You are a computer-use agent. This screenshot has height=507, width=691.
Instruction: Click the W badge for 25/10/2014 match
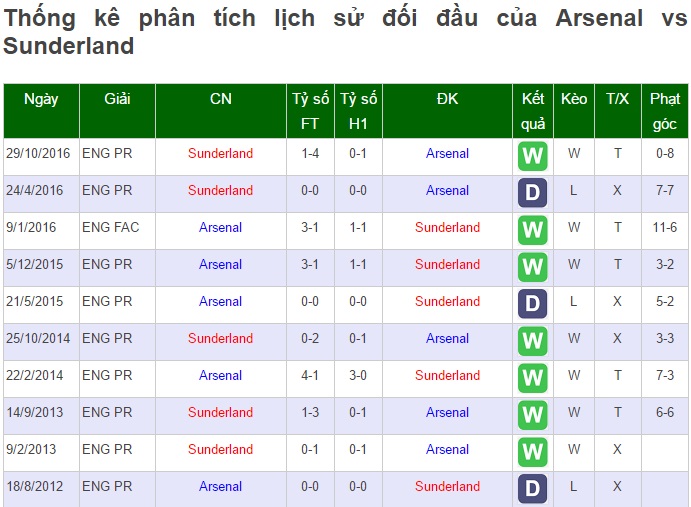[532, 341]
